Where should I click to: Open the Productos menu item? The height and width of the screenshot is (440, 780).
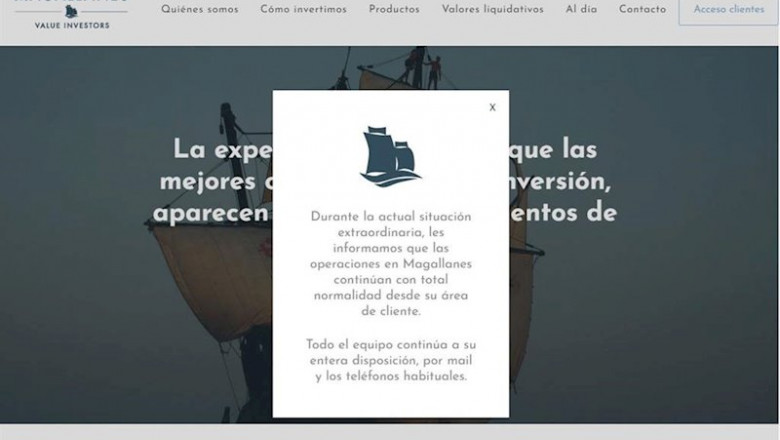point(394,9)
